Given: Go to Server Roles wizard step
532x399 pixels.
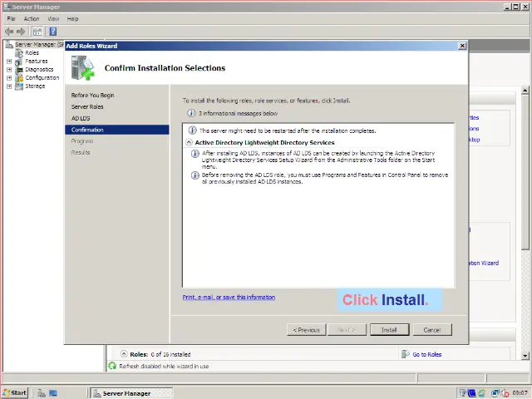Looking at the screenshot, I should 87,107.
